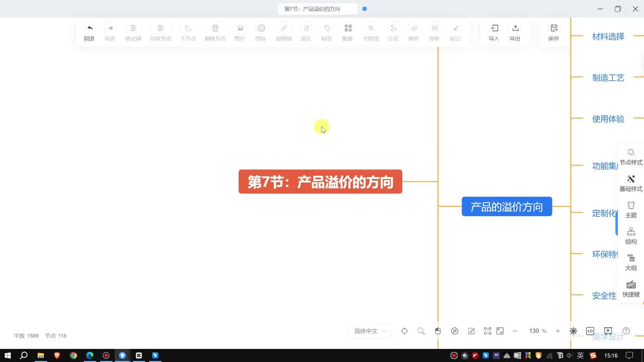This screenshot has height=362, width=644.
Task: Open Microsoft Edge from the taskbar
Action: click(x=90, y=355)
